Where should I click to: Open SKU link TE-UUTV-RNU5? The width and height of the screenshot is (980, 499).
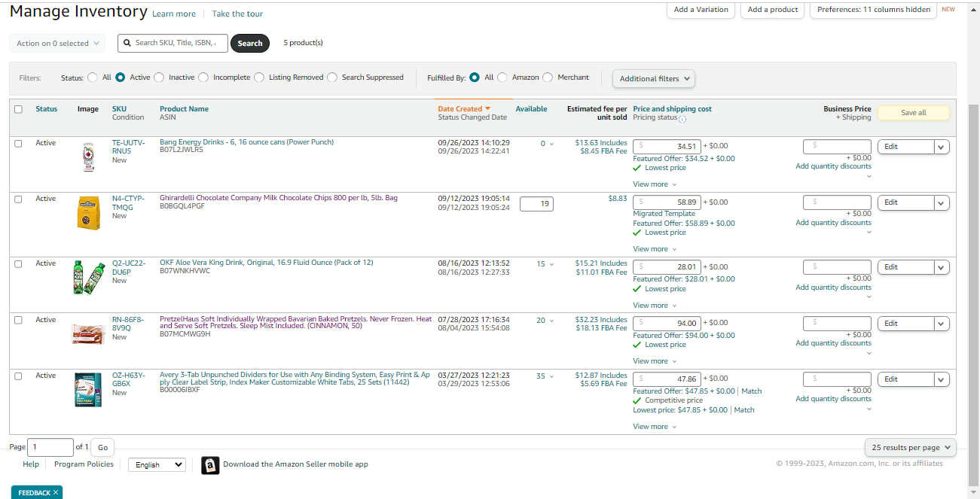pyautogui.click(x=128, y=147)
